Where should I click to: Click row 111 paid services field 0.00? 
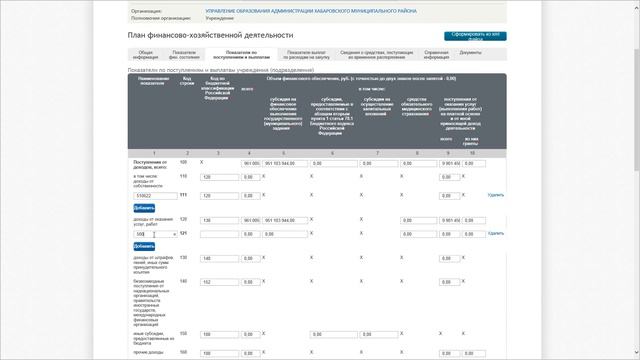point(449,196)
